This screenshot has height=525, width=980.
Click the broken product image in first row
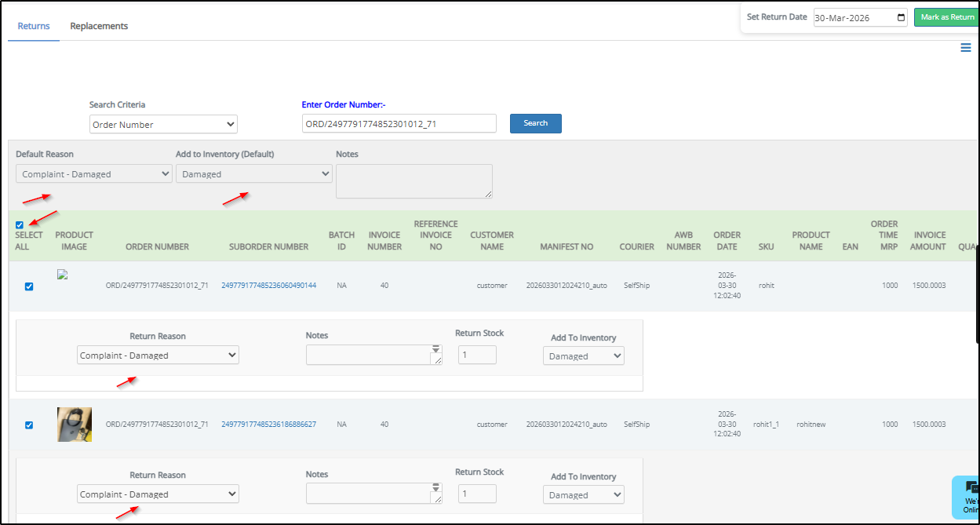pos(62,275)
